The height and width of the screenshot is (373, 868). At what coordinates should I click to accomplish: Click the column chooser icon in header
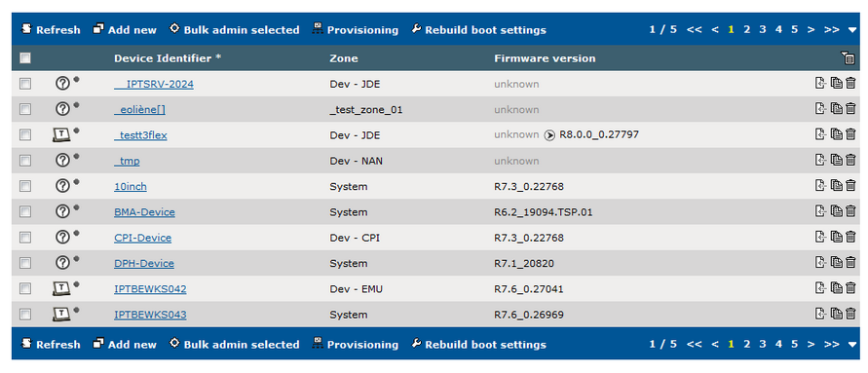848,57
